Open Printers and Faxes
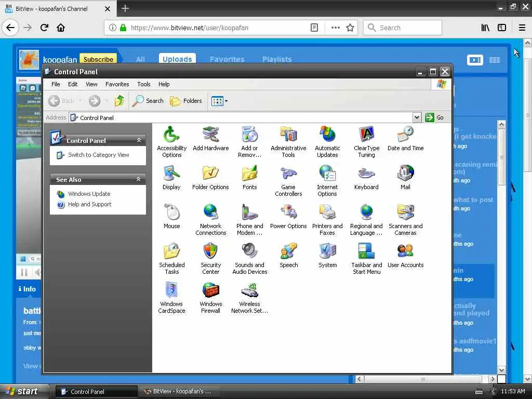Screen dimensions: 532x399 (x=327, y=220)
